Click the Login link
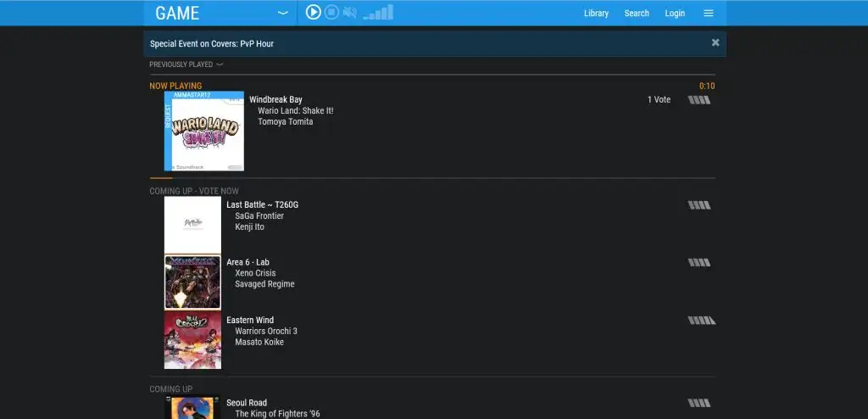 pos(675,14)
